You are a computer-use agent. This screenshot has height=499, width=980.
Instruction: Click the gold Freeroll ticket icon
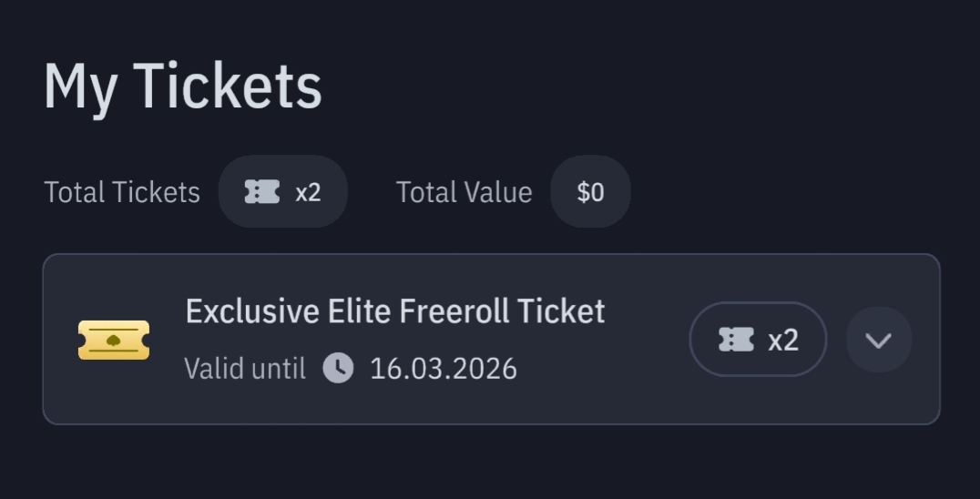click(x=113, y=340)
